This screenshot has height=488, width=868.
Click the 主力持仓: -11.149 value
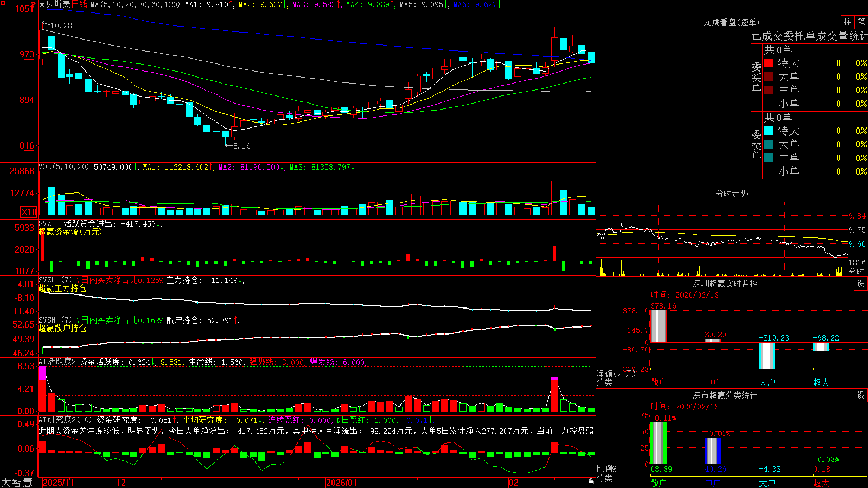point(205,280)
